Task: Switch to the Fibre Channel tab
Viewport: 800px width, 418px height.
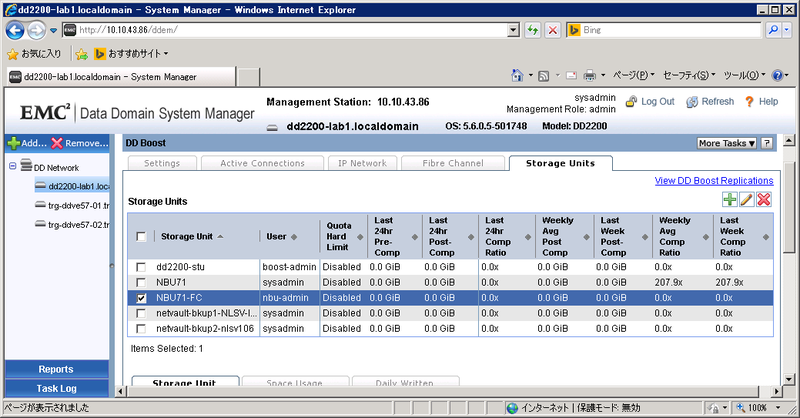Action: pos(453,163)
